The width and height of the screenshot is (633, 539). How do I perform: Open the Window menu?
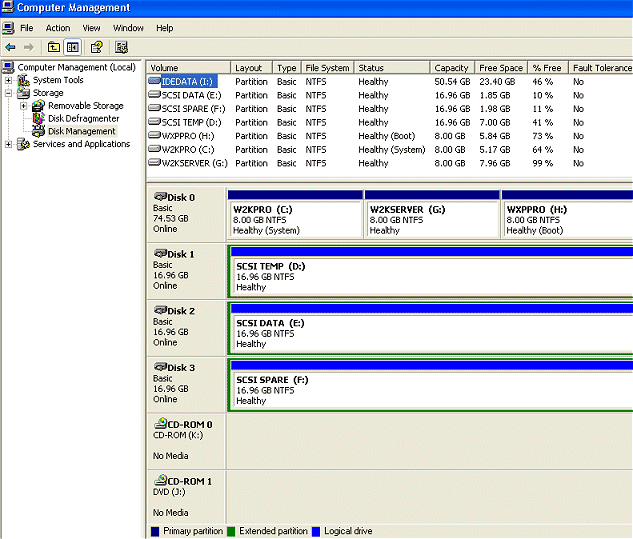[x=128, y=28]
